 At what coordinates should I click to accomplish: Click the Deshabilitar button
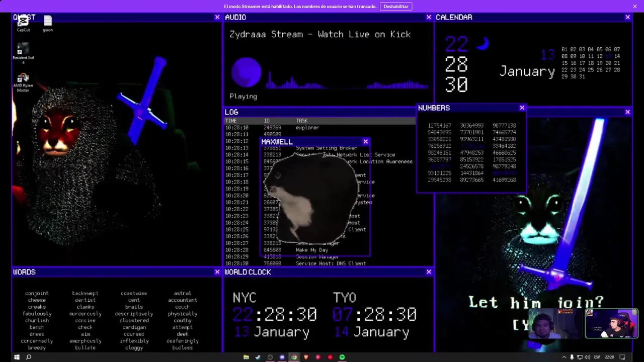pos(396,7)
